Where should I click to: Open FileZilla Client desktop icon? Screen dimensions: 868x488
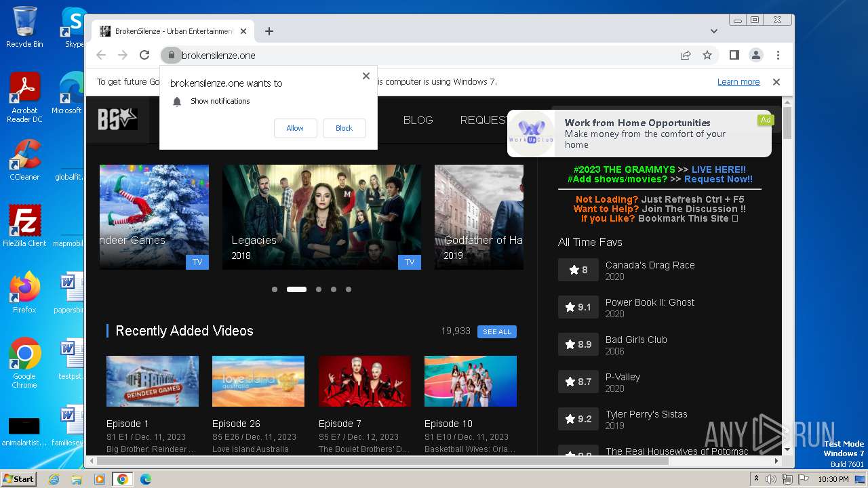tap(24, 226)
